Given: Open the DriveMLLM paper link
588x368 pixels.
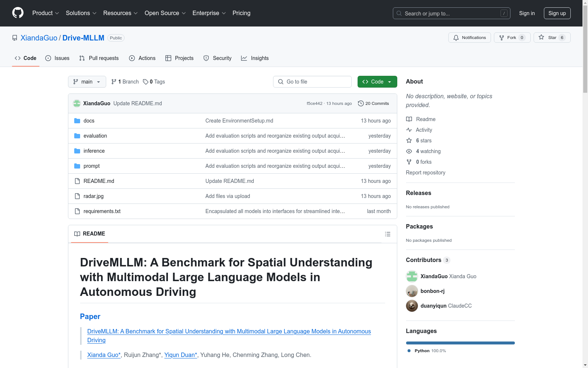Looking at the screenshot, I should click(x=229, y=336).
